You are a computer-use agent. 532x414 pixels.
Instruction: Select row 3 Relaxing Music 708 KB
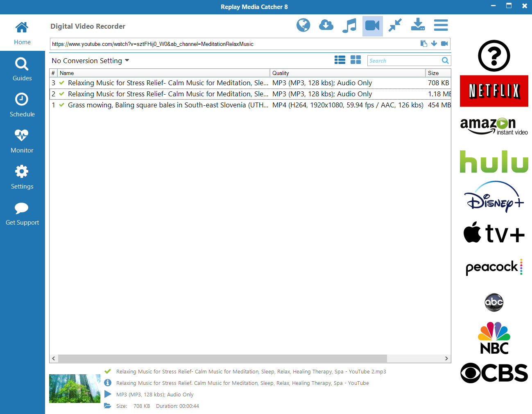pyautogui.click(x=250, y=83)
